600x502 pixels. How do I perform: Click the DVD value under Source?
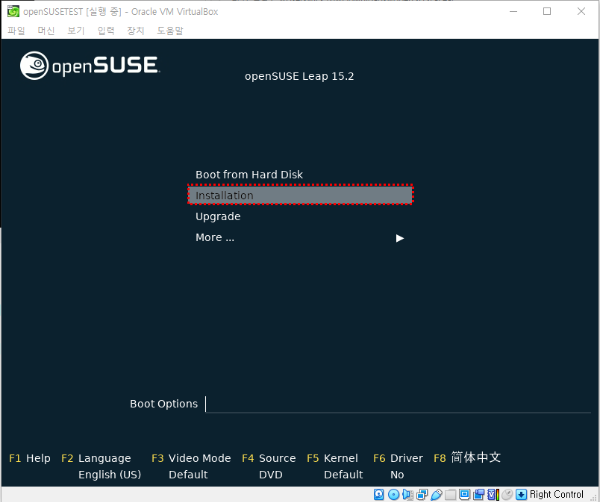pyautogui.click(x=271, y=474)
